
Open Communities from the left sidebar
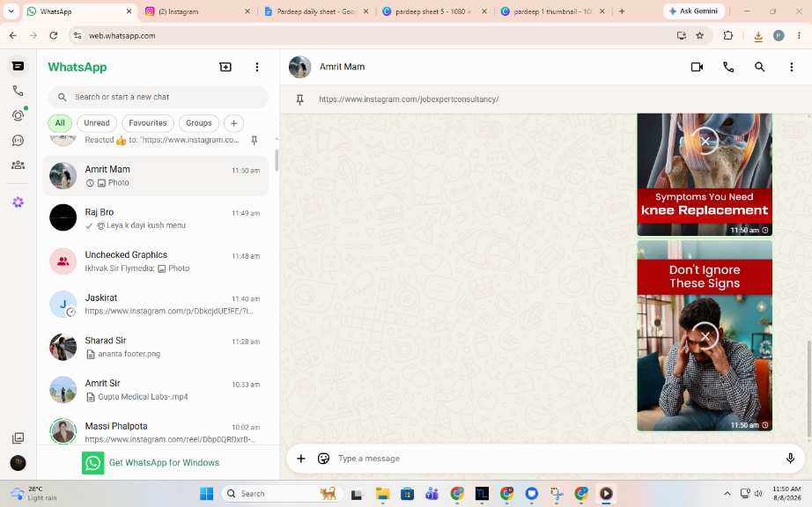click(18, 165)
